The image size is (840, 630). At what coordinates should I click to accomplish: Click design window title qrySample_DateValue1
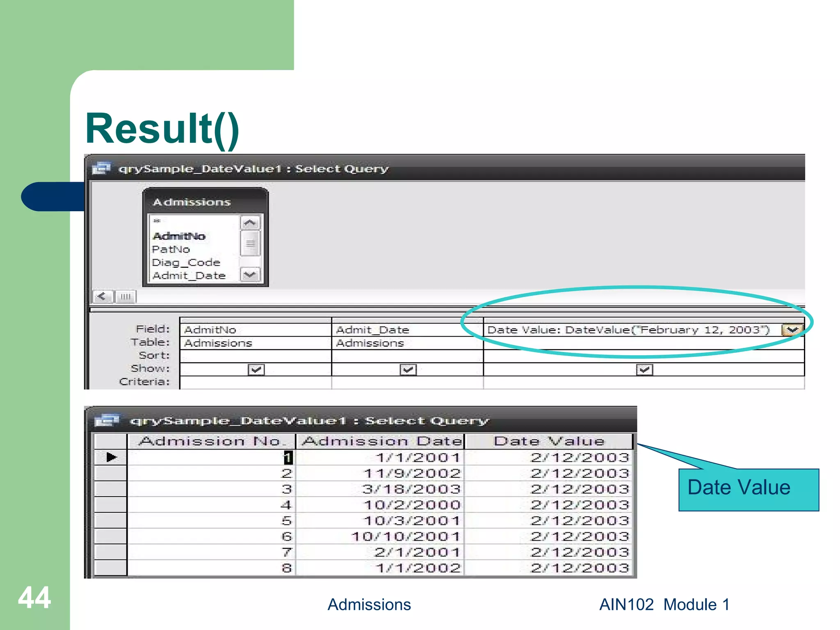coord(253,169)
